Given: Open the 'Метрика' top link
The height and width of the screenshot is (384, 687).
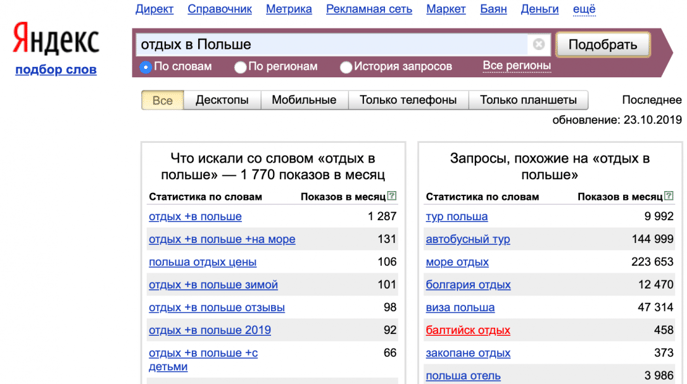Looking at the screenshot, I should pyautogui.click(x=289, y=9).
